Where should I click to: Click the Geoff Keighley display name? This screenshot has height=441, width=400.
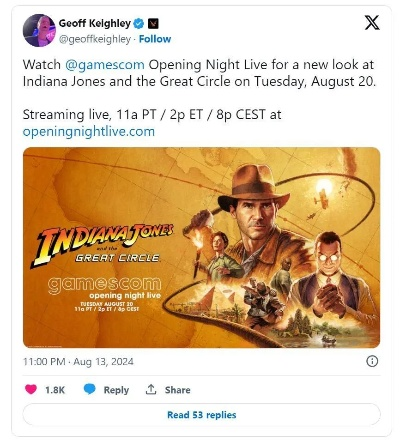pos(95,23)
